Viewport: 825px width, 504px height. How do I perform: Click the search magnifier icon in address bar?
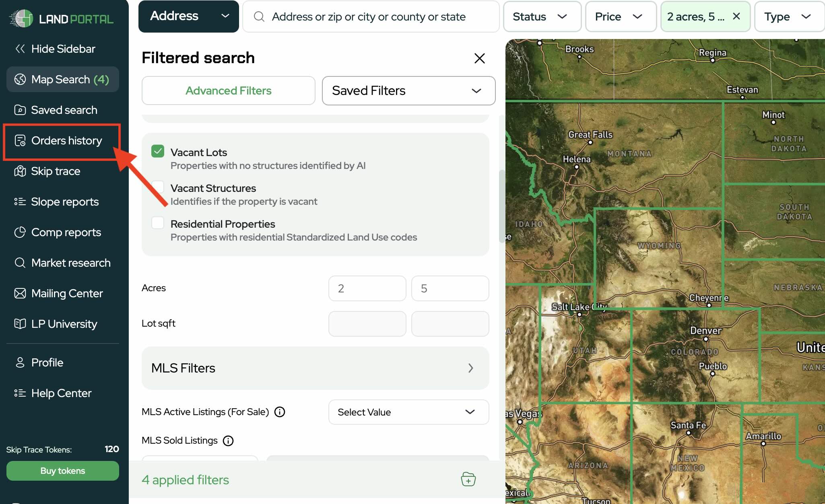(x=259, y=16)
